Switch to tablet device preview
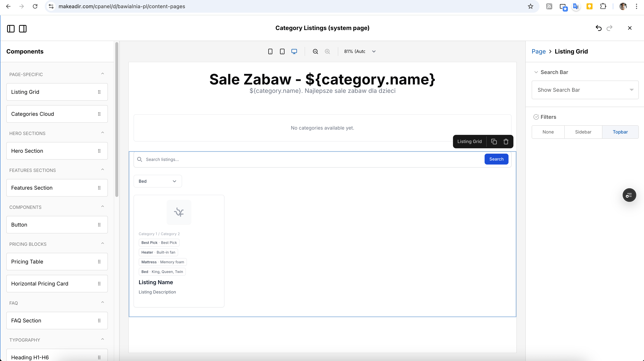The width and height of the screenshot is (644, 361). point(282,51)
